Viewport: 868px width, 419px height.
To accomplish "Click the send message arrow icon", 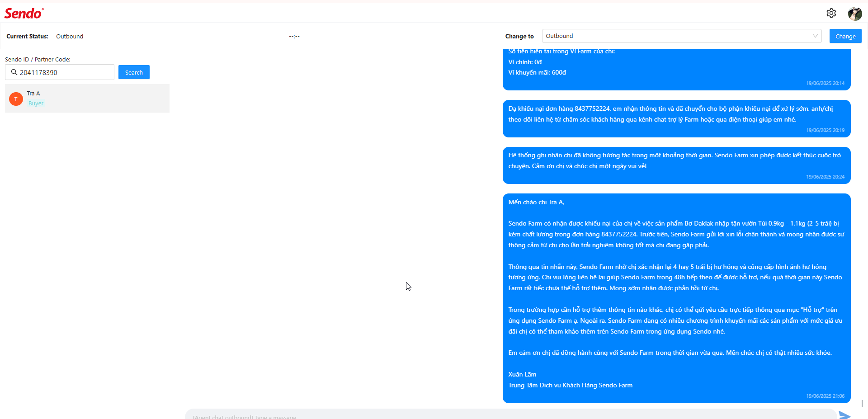I will 844,415.
